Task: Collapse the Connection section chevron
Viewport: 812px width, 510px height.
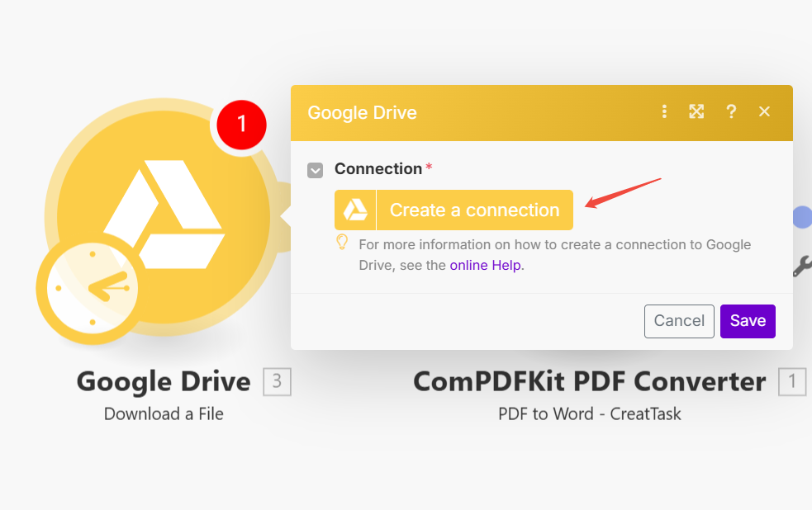Action: click(x=315, y=170)
